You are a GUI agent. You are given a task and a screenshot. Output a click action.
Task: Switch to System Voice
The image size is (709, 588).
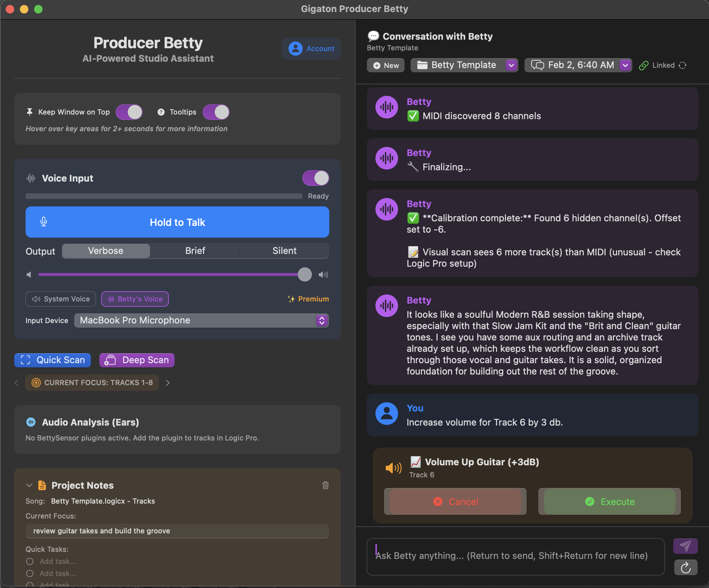click(60, 299)
